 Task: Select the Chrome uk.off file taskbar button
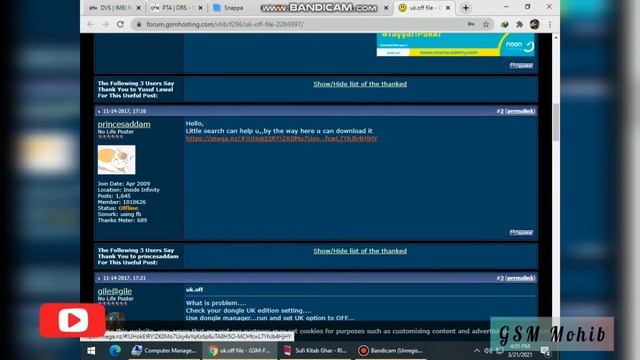pos(239,351)
